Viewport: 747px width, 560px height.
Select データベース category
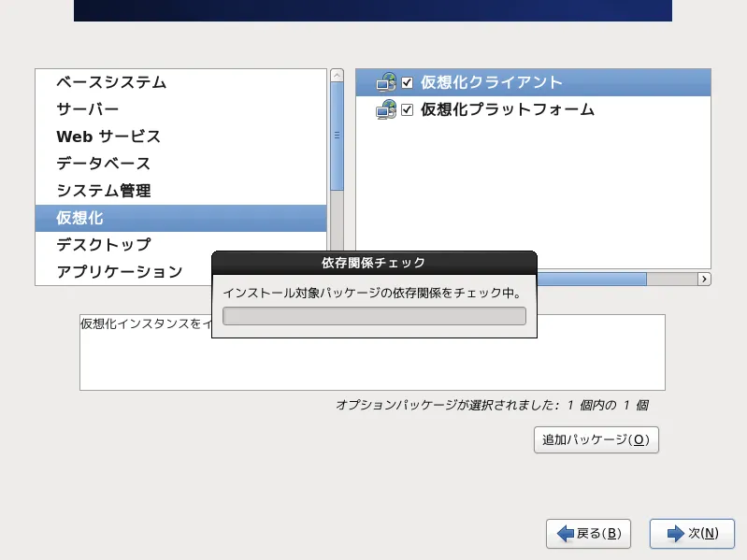point(181,164)
